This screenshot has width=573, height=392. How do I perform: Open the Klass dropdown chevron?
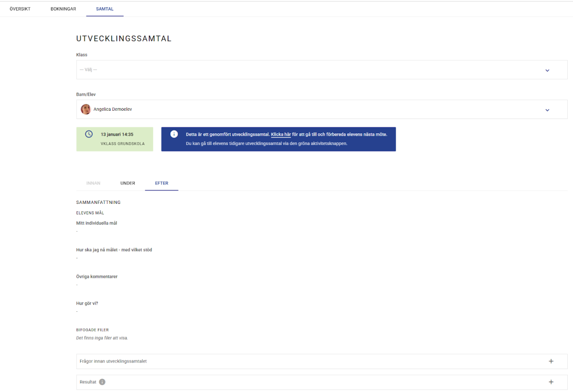(x=547, y=70)
